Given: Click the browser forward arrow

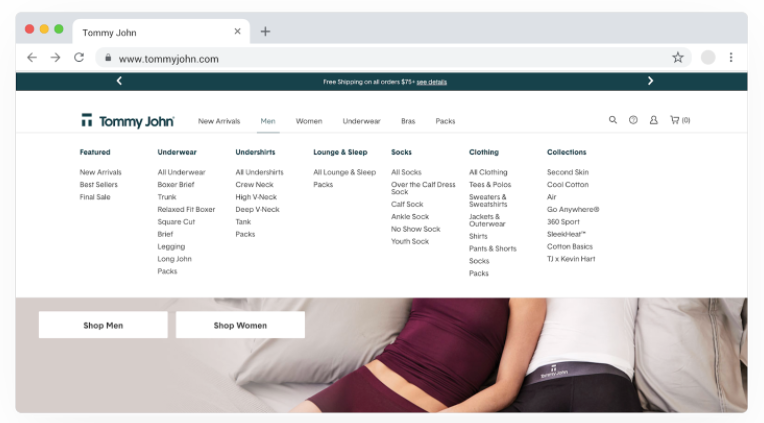Looking at the screenshot, I should tap(56, 58).
